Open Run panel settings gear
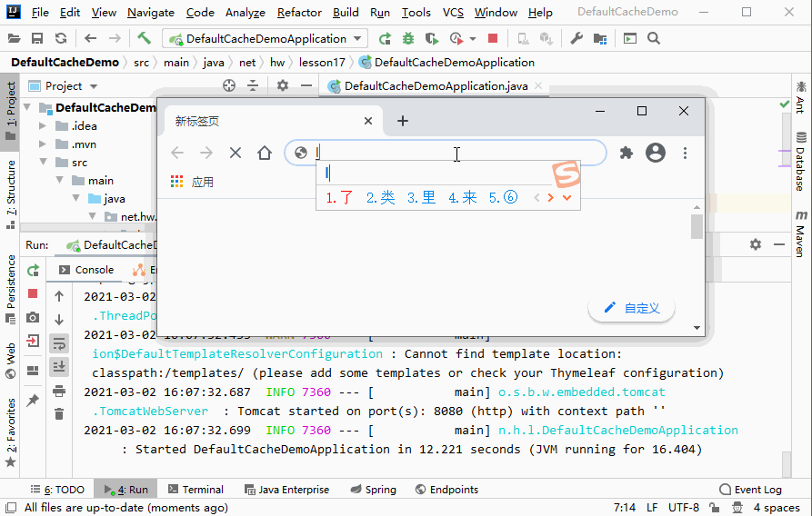The height and width of the screenshot is (516, 812). [756, 244]
